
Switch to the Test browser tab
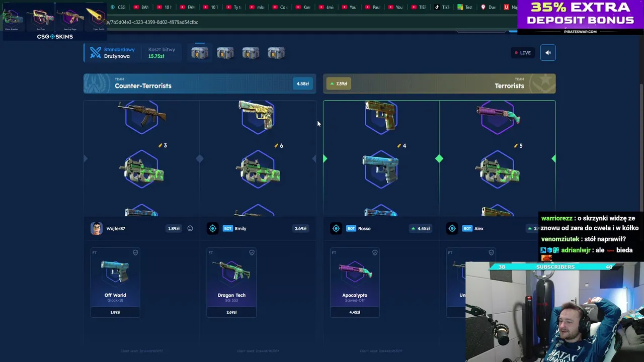pyautogui.click(x=464, y=7)
